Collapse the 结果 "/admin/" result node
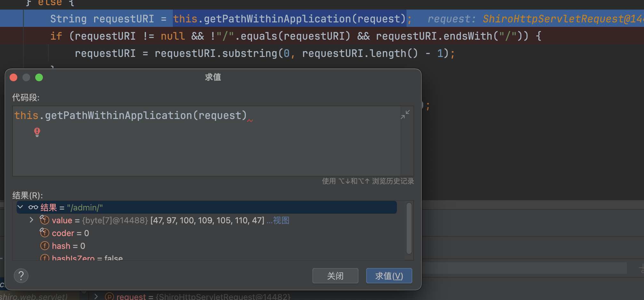Viewport: 644px width, 300px height. click(20, 207)
